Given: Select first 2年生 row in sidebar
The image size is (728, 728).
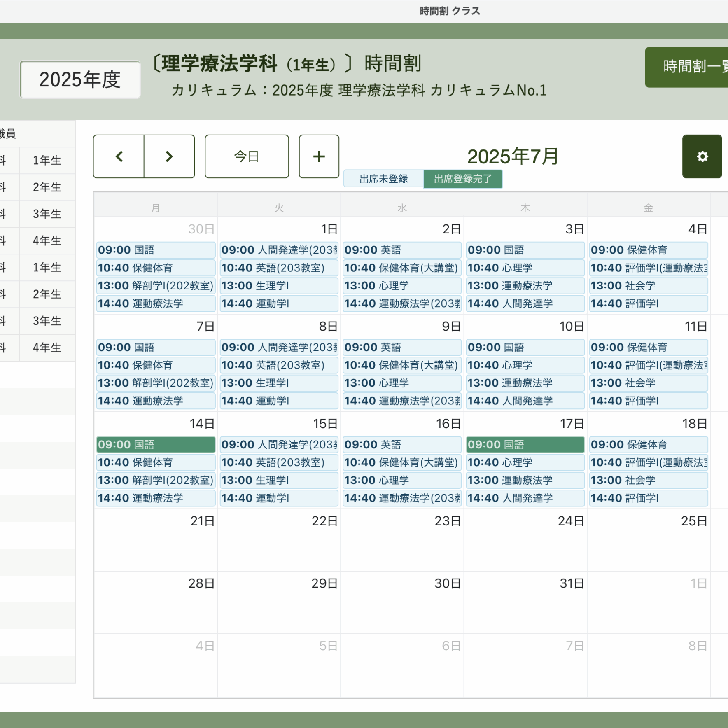Looking at the screenshot, I should click(47, 187).
